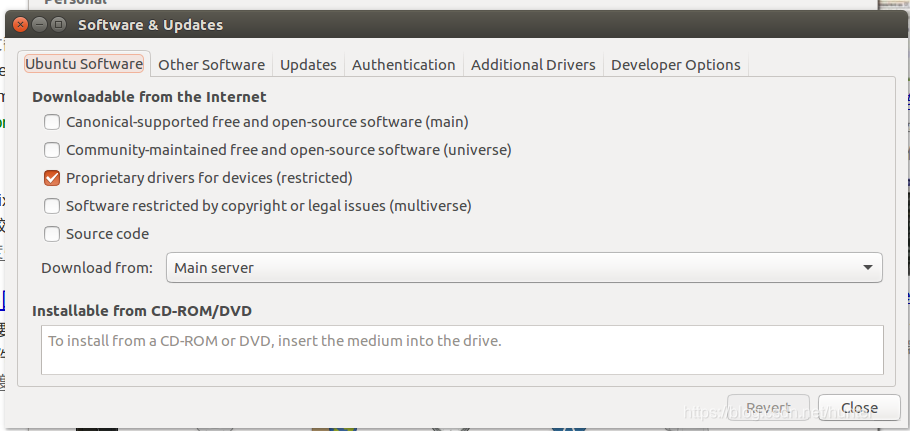Open the Main server download dropdown
The image size is (910, 431).
523,268
